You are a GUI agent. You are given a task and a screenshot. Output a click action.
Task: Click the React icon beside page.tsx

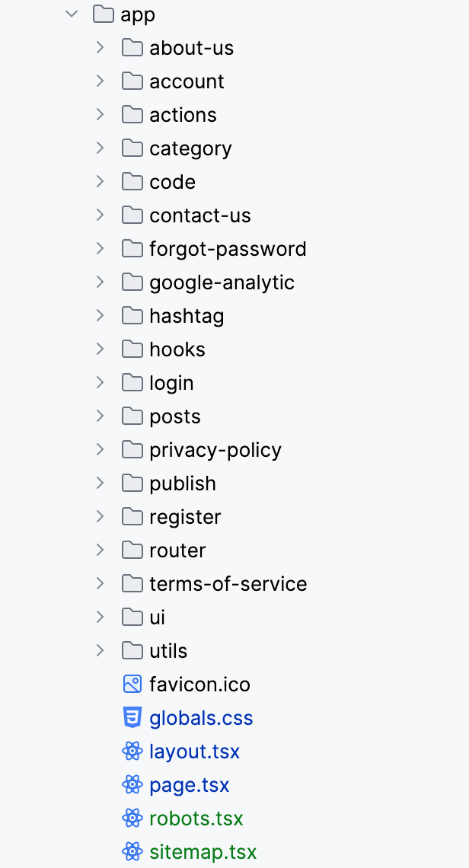pos(132,785)
